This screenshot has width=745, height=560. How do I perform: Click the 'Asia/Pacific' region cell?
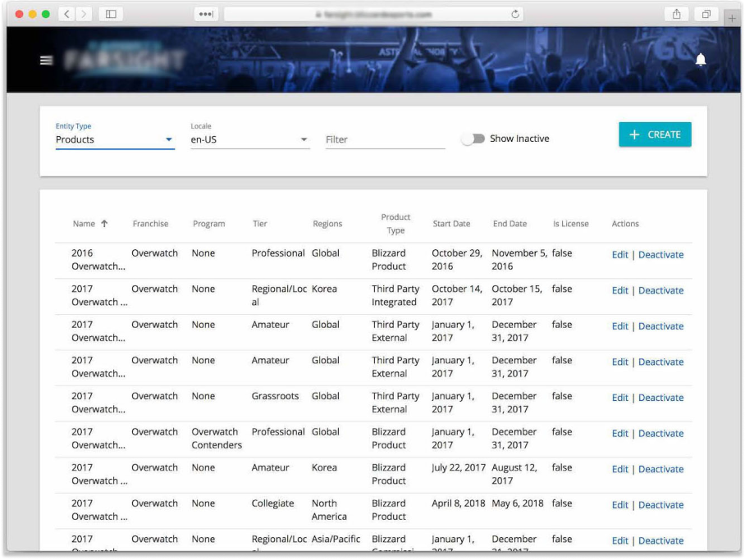336,540
